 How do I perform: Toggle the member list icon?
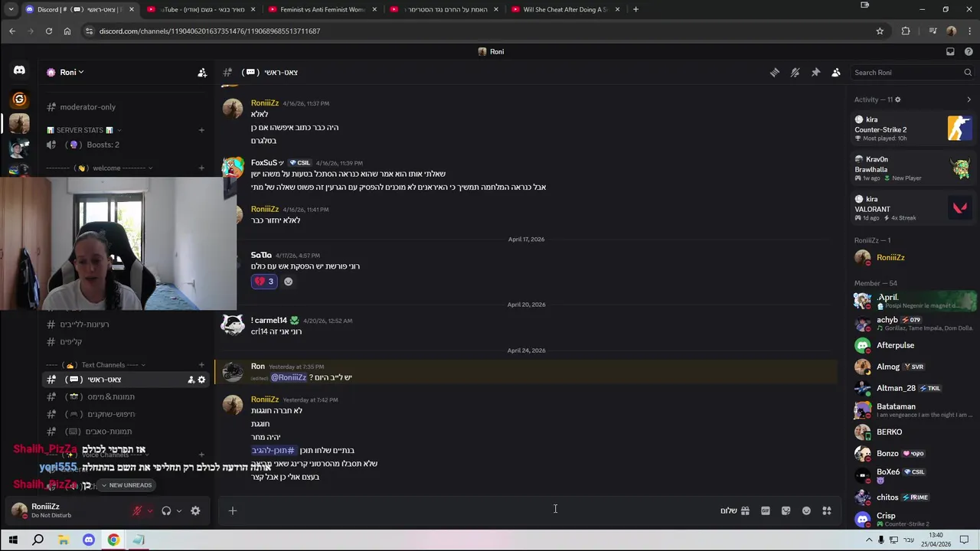pyautogui.click(x=836, y=72)
